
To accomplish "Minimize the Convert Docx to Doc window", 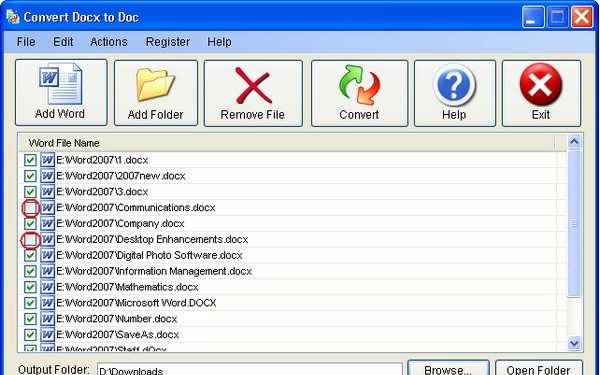I will click(x=533, y=17).
